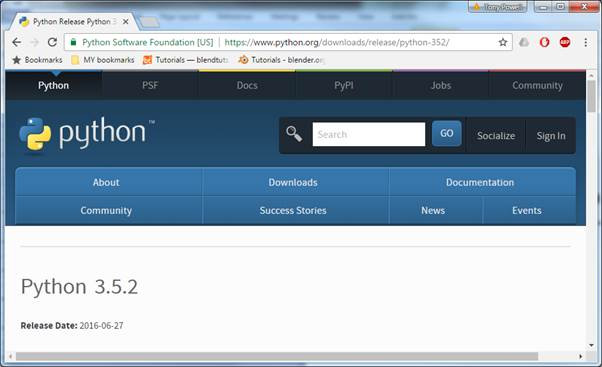Select the Docs top navigation tab
The width and height of the screenshot is (602, 367).
247,85
